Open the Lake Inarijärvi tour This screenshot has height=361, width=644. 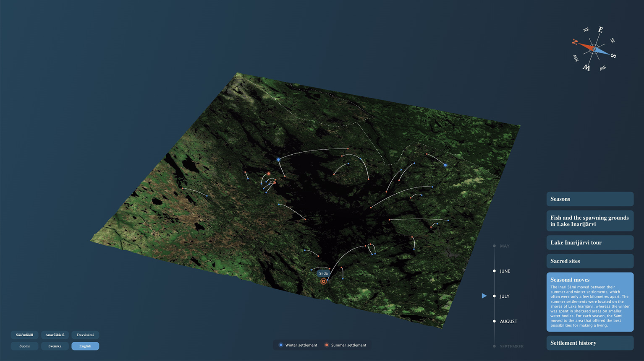[x=589, y=243]
